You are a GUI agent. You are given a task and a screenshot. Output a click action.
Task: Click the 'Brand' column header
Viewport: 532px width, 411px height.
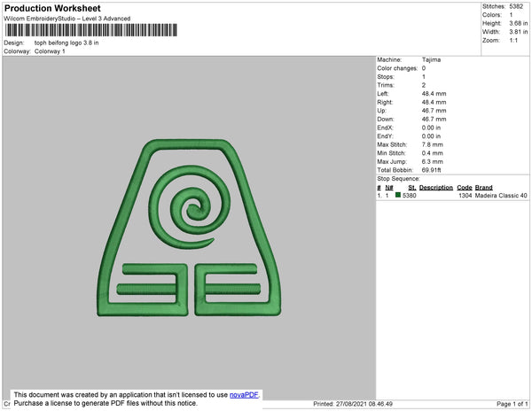(x=484, y=188)
